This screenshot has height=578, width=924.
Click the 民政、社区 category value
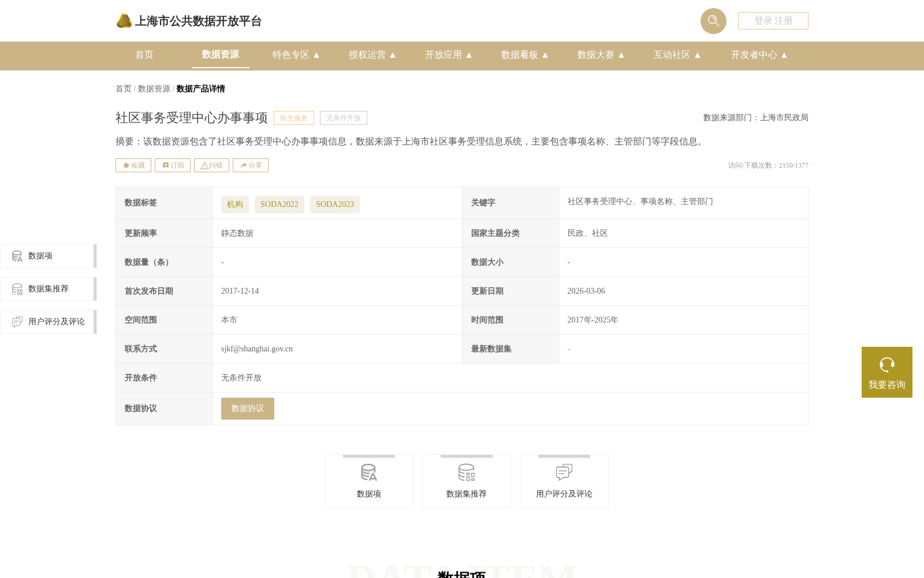[587, 234]
